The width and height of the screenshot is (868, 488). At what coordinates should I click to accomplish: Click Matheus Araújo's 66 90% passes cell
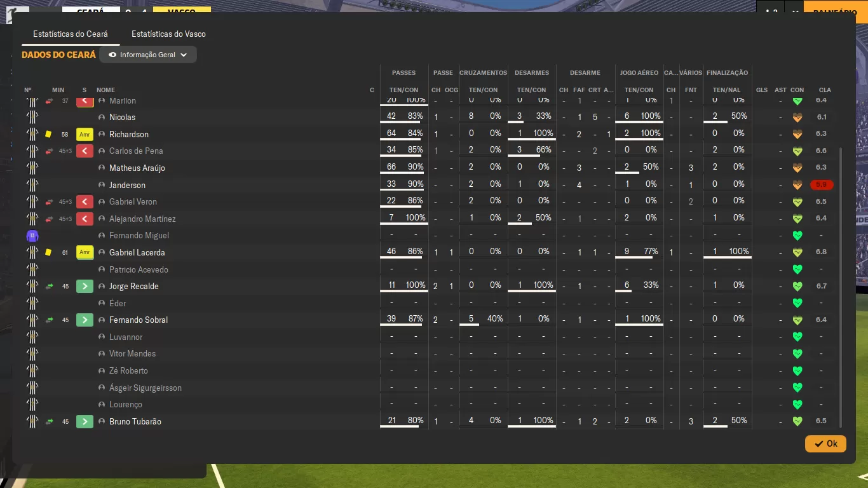click(x=404, y=168)
